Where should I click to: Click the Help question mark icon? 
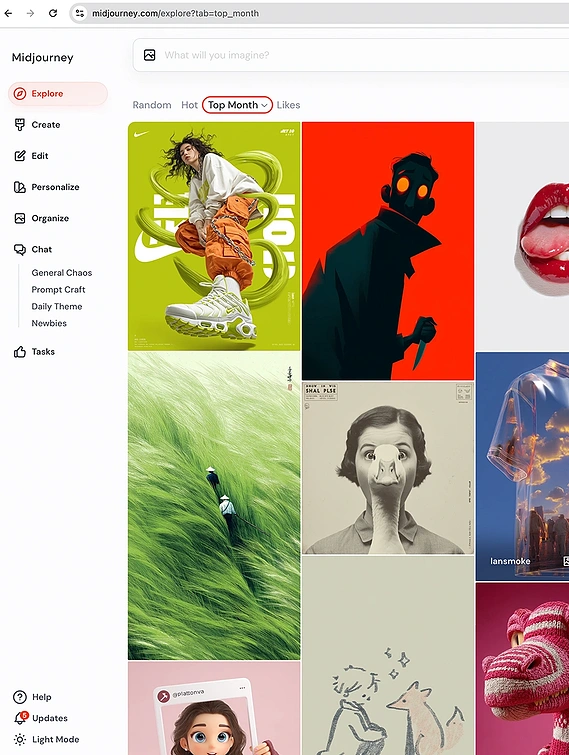(x=20, y=697)
